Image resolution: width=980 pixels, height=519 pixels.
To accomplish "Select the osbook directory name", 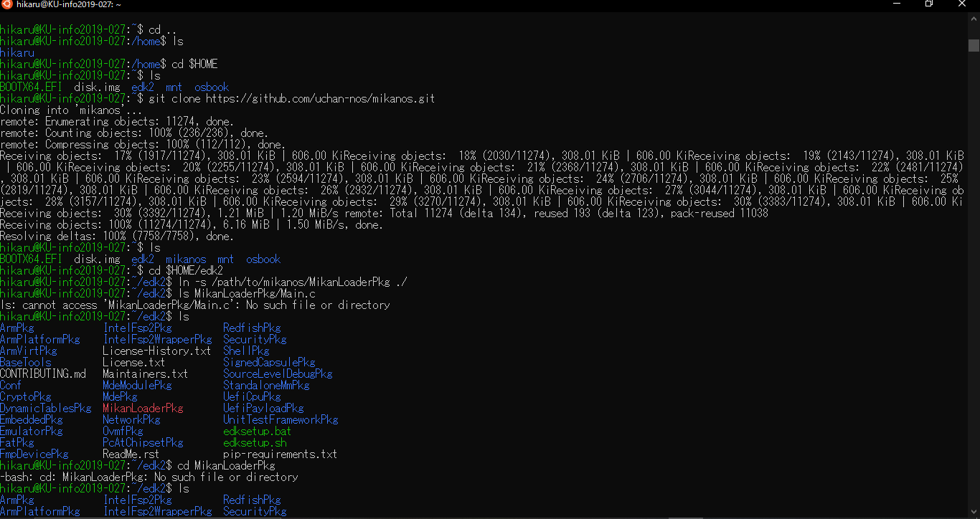I will (212, 87).
